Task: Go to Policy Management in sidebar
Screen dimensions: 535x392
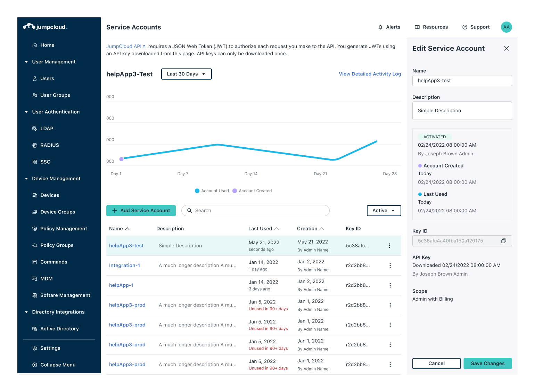Action: (64, 229)
